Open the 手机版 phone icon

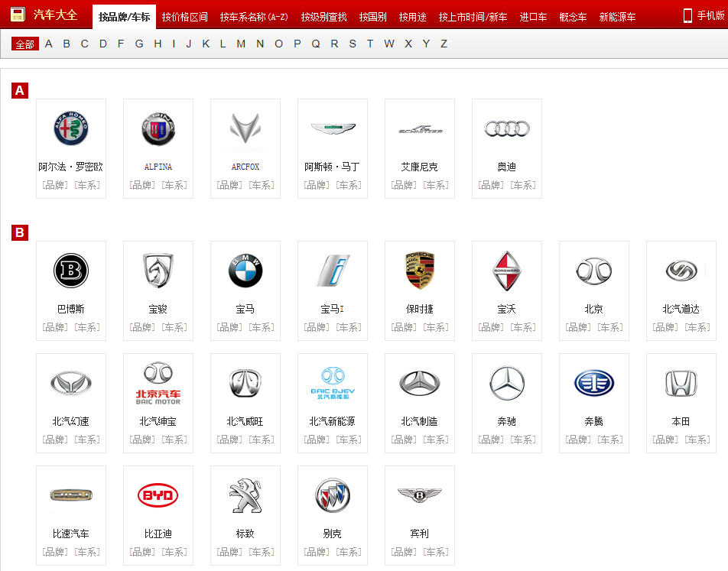click(687, 16)
